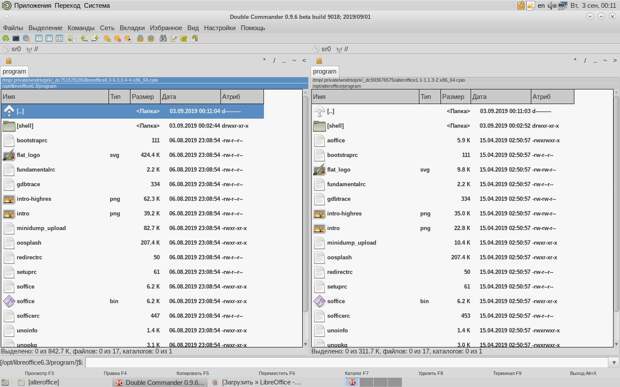This screenshot has width=620, height=387.
Task: Sort right panel by Дата column header
Action: click(x=501, y=96)
